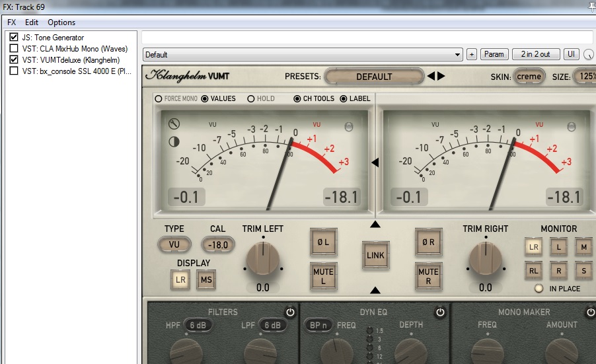Click the TRIM RIGHT 0.0 value field

486,287
